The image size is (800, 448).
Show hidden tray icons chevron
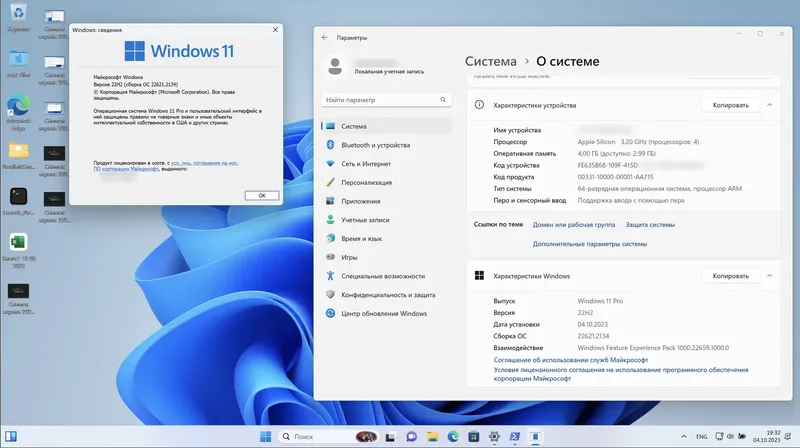(684, 437)
